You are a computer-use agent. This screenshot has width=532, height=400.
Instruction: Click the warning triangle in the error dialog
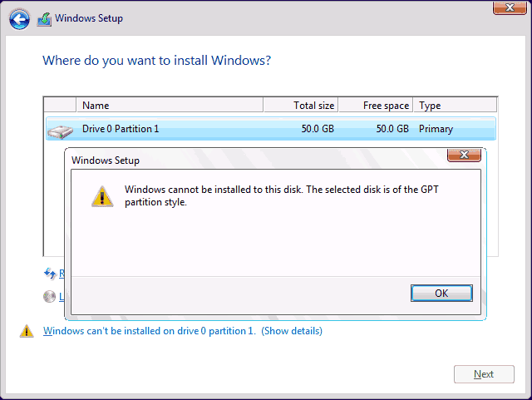[101, 195]
